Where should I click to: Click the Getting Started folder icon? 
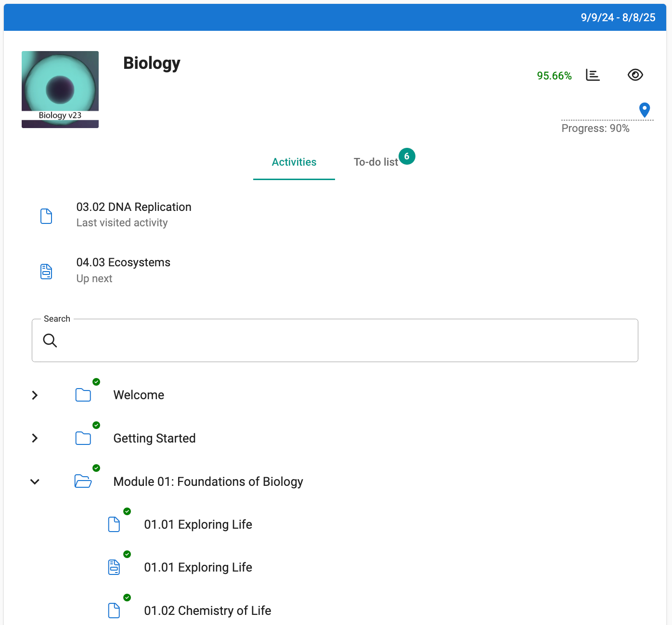83,438
